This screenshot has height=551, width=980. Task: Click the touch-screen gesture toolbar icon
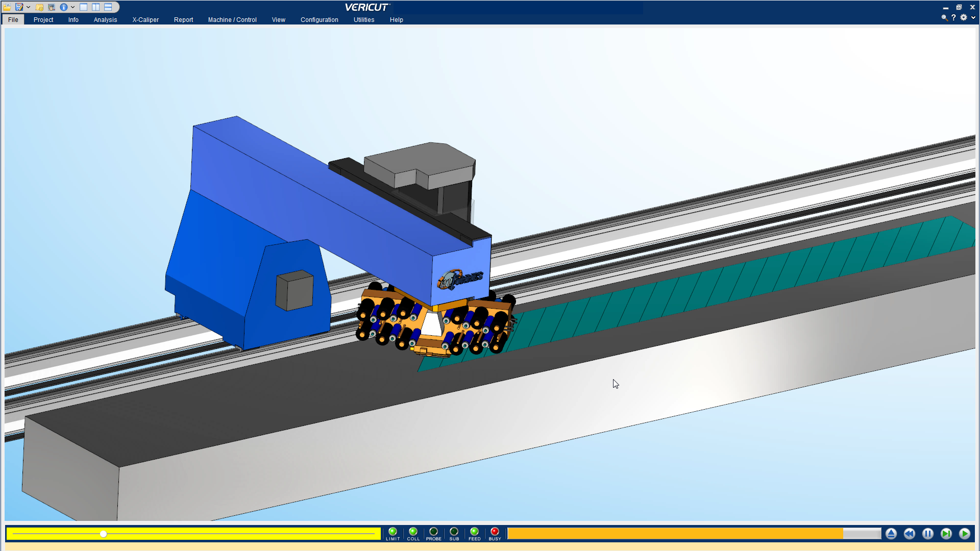pyautogui.click(x=52, y=7)
